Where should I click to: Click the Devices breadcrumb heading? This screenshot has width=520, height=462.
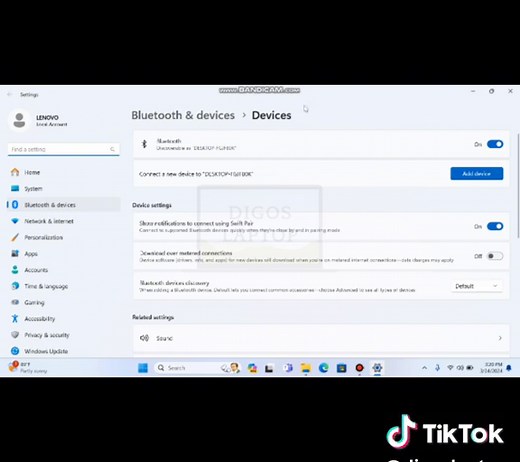click(x=271, y=115)
